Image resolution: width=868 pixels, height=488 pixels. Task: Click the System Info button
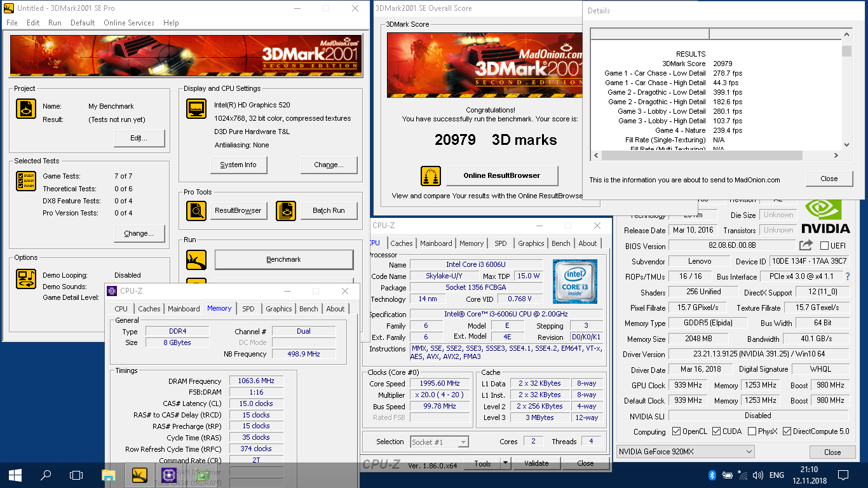click(x=238, y=165)
